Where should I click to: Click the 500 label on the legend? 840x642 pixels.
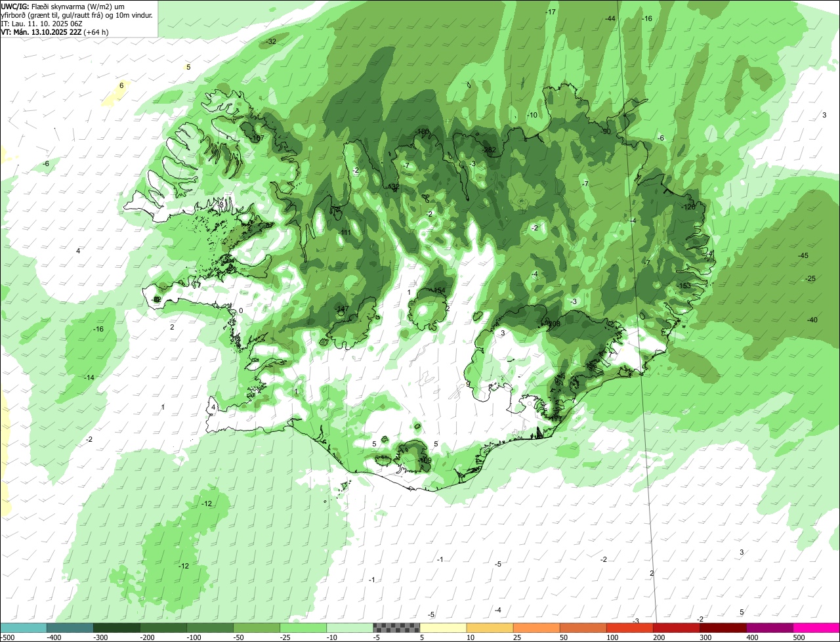[799, 637]
